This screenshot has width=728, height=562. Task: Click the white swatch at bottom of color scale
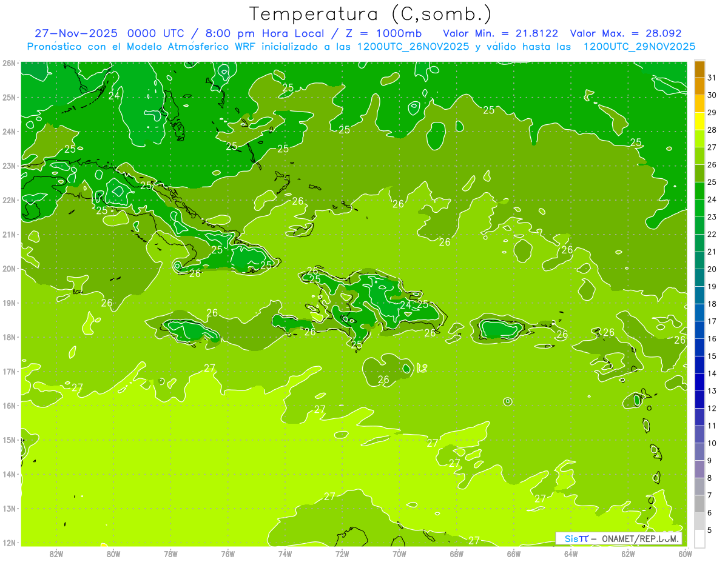699,538
